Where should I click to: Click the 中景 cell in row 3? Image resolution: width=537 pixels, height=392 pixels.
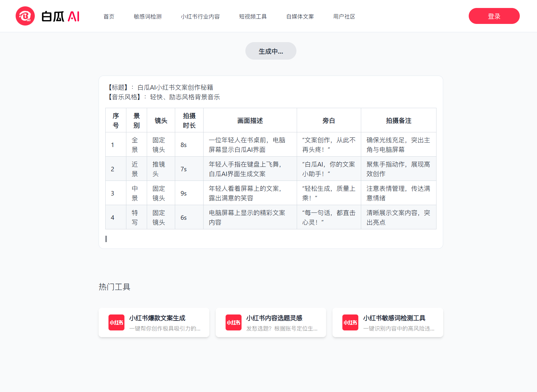137,193
